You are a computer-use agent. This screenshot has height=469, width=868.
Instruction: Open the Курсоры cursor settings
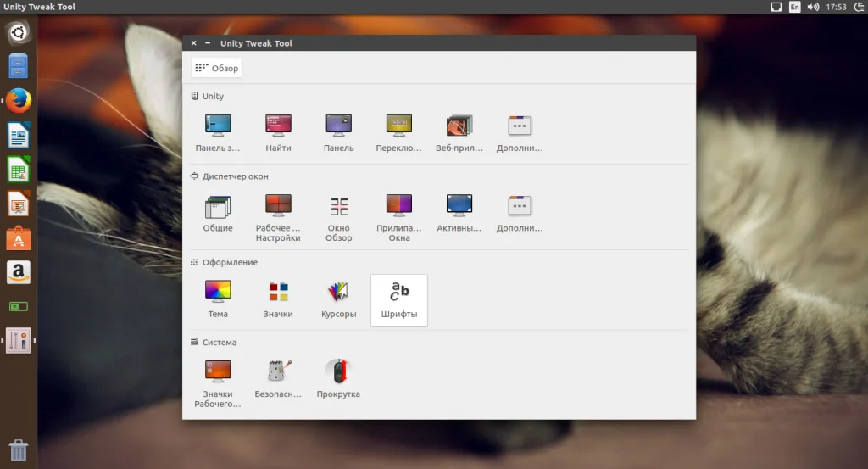point(338,299)
